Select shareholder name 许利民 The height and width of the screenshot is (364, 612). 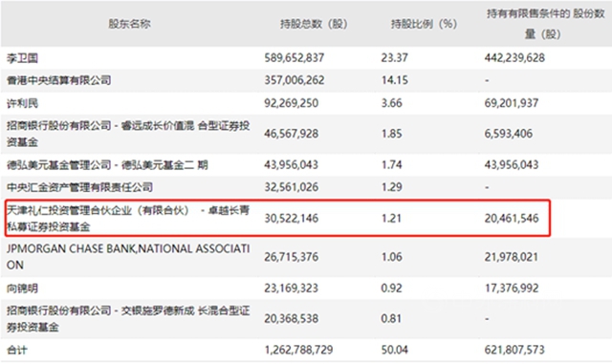point(22,103)
